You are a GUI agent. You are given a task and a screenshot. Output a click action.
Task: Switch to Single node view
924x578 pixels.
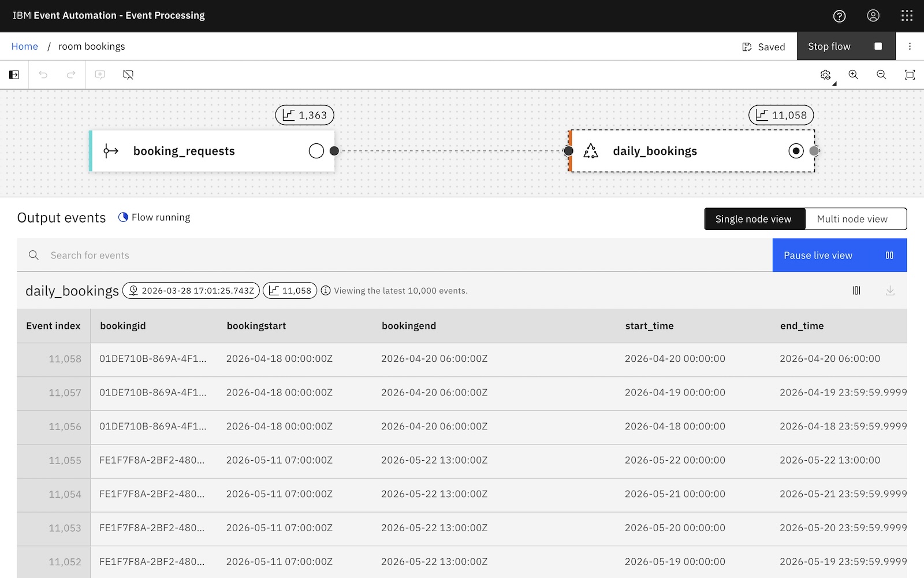click(x=754, y=219)
